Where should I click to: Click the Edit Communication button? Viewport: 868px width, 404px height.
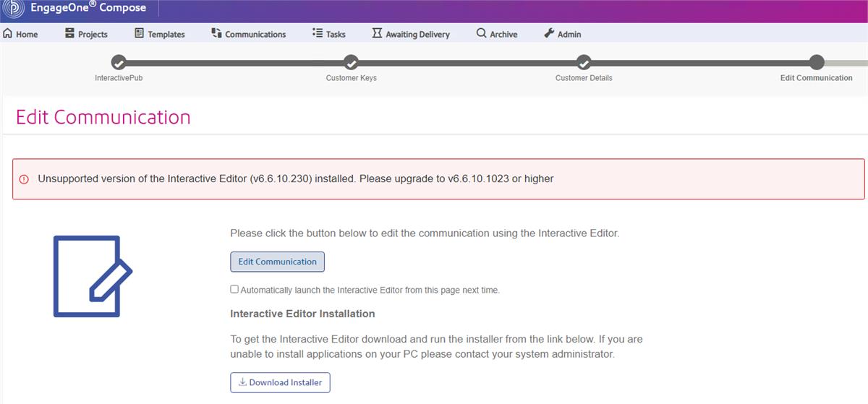click(x=278, y=262)
